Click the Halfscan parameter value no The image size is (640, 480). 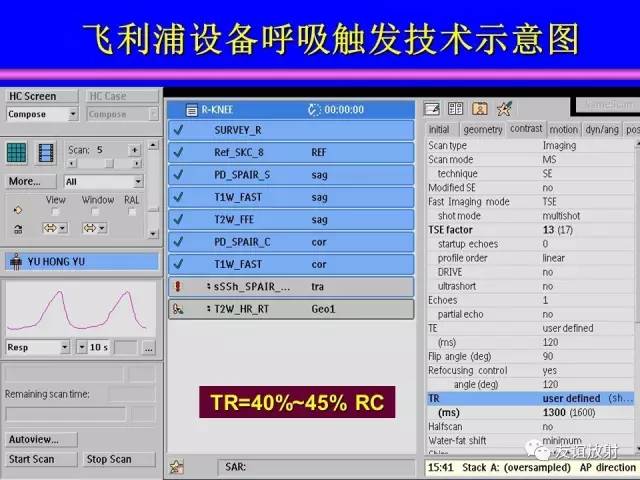[x=548, y=427]
